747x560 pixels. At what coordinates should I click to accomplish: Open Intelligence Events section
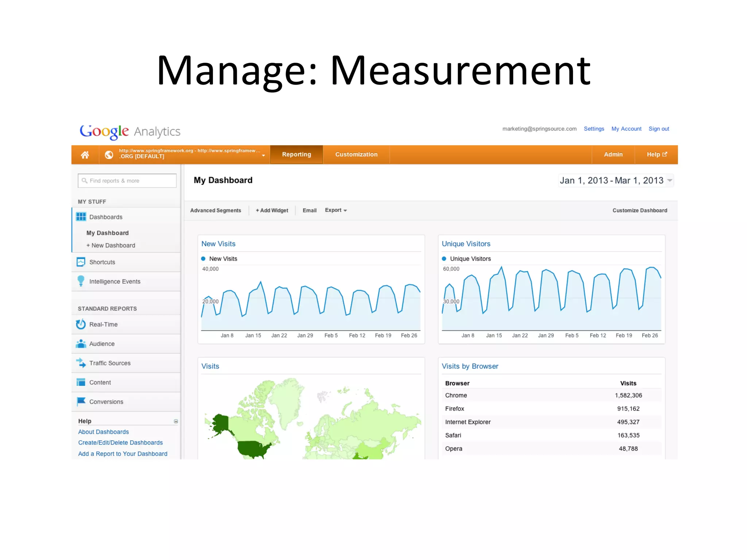click(126, 281)
